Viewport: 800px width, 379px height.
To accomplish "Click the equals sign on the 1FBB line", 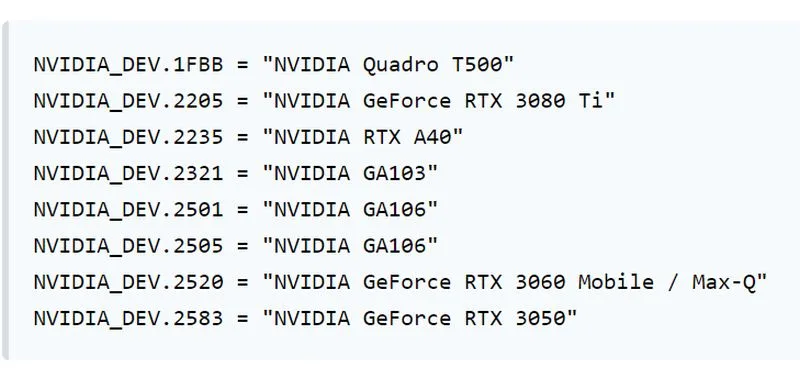I will pyautogui.click(x=242, y=66).
